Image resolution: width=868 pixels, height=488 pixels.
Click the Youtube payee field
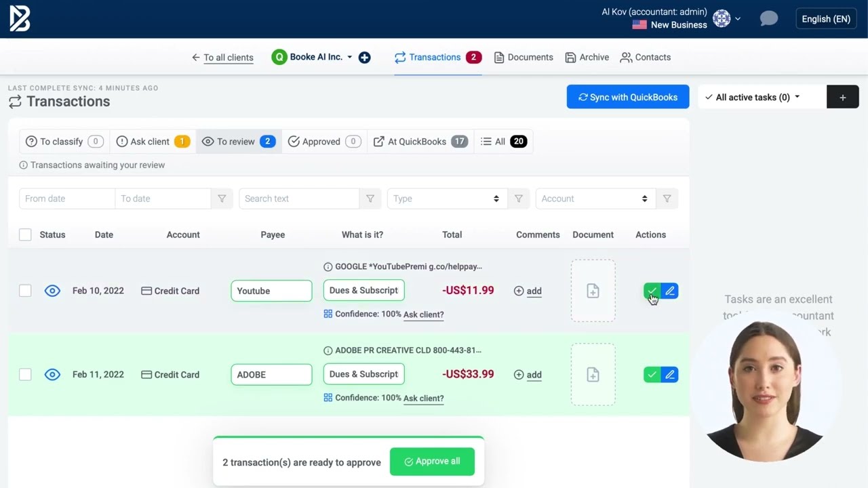tap(271, 291)
